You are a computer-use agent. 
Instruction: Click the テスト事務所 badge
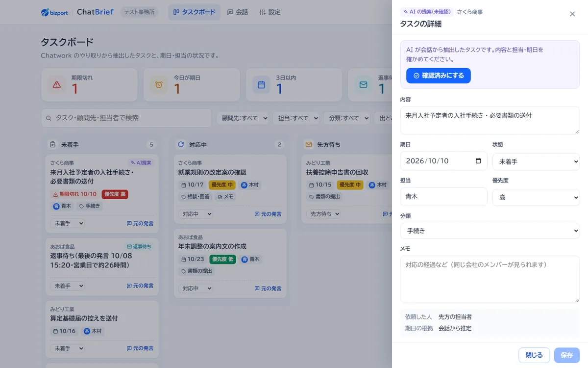[x=139, y=12]
